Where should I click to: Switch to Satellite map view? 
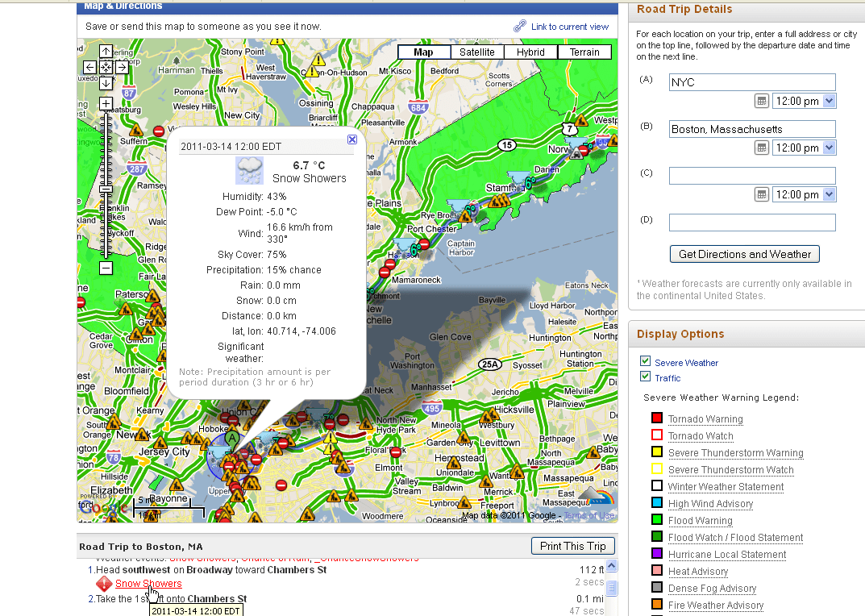coord(476,52)
